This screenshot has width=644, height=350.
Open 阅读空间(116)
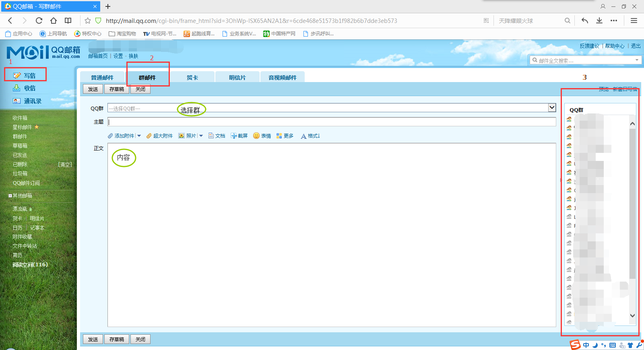(x=30, y=264)
